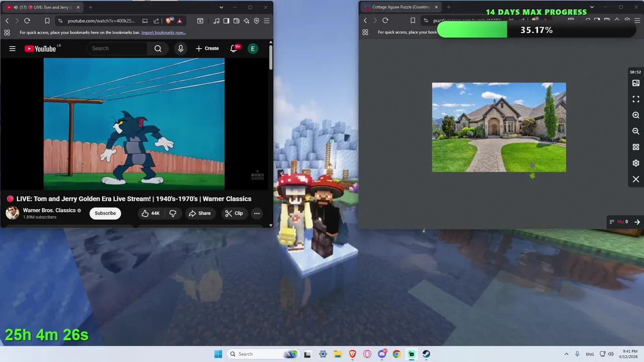The image size is (644, 362).
Task: Toggle puzzle fullscreen mode
Action: [636, 99]
